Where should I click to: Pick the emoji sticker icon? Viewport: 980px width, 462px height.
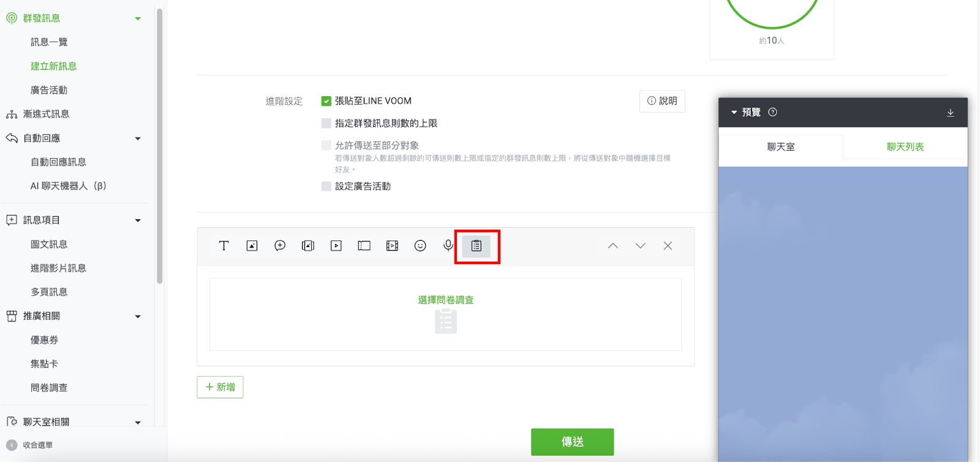pos(420,246)
